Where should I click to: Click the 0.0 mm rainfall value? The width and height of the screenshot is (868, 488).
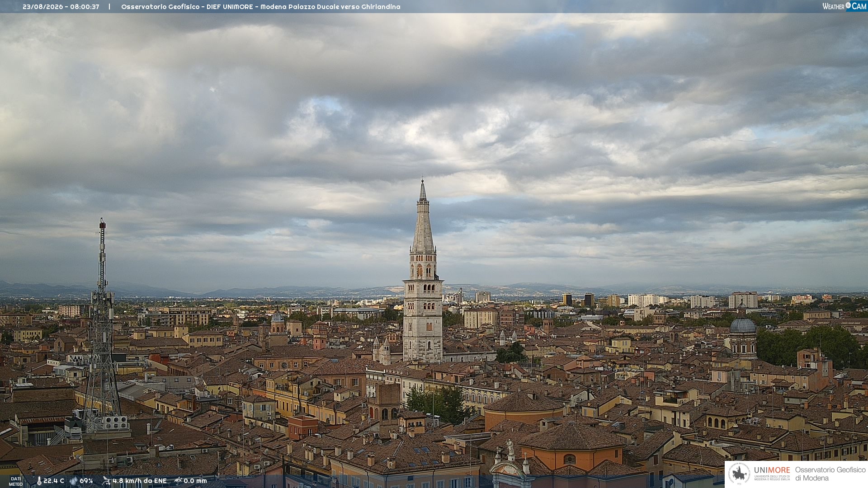pyautogui.click(x=195, y=481)
